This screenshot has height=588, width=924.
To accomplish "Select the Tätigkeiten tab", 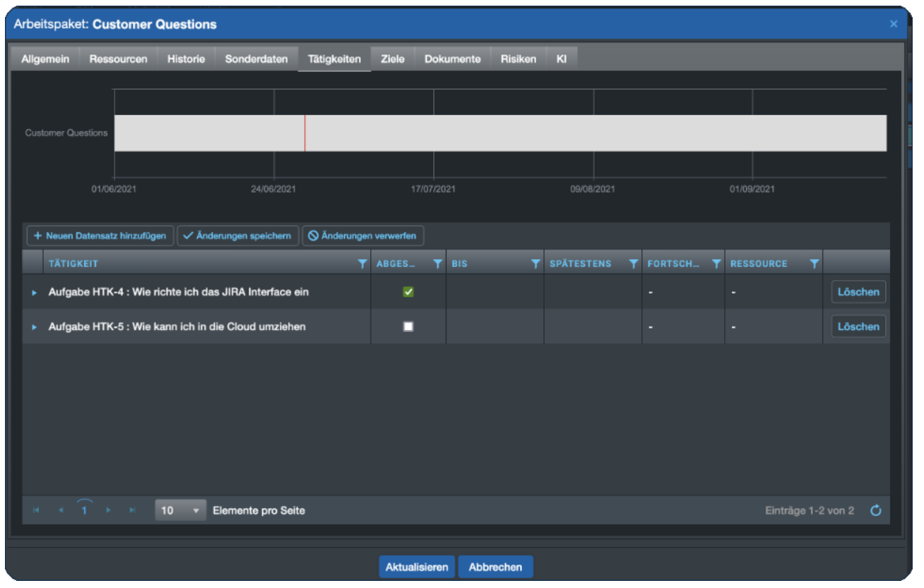I will [x=335, y=59].
